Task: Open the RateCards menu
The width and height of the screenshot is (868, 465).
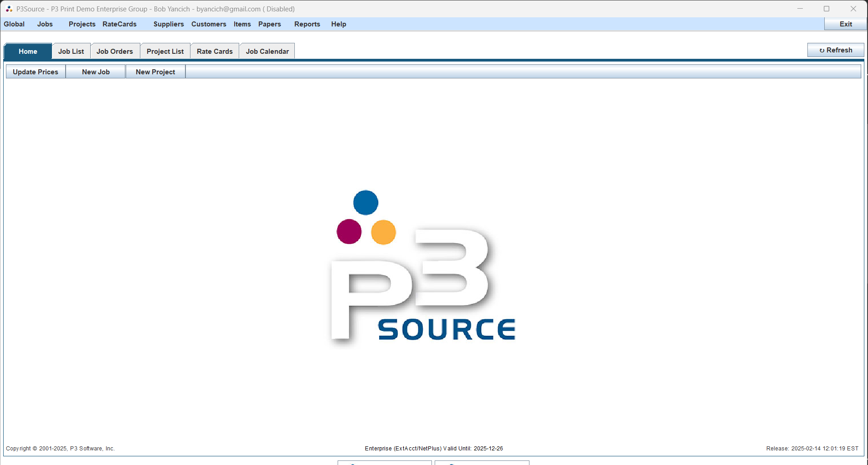Action: pos(119,24)
